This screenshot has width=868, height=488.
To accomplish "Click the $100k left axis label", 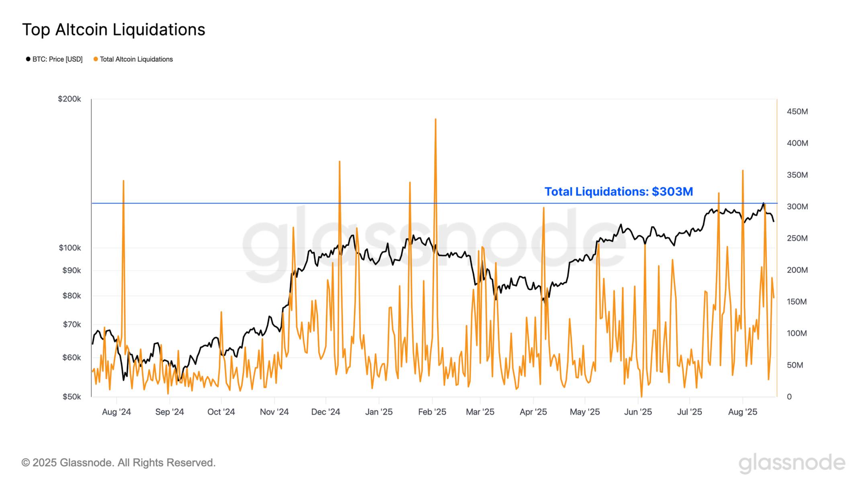I will 70,248.
